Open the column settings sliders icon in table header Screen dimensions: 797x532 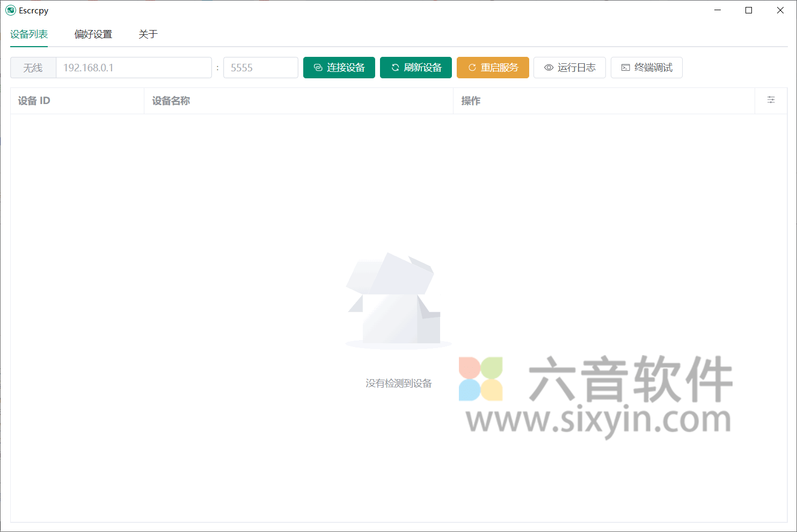click(771, 100)
